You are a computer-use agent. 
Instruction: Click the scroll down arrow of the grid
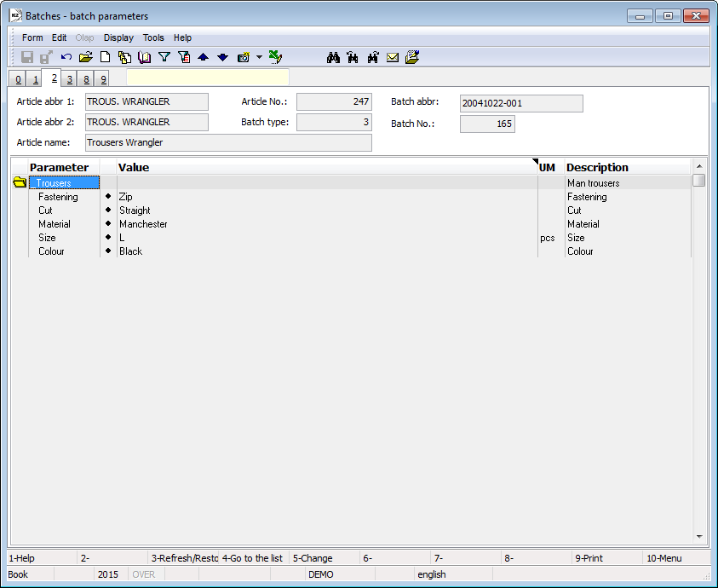[x=698, y=537]
